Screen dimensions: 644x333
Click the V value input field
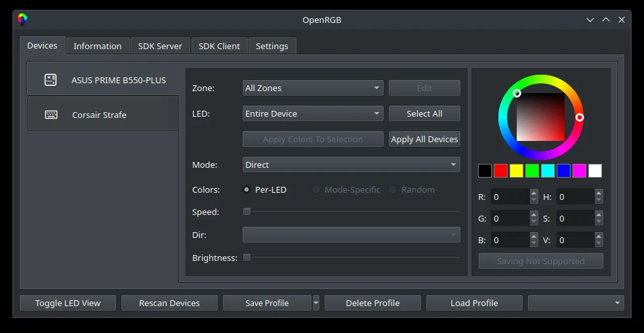(x=576, y=240)
